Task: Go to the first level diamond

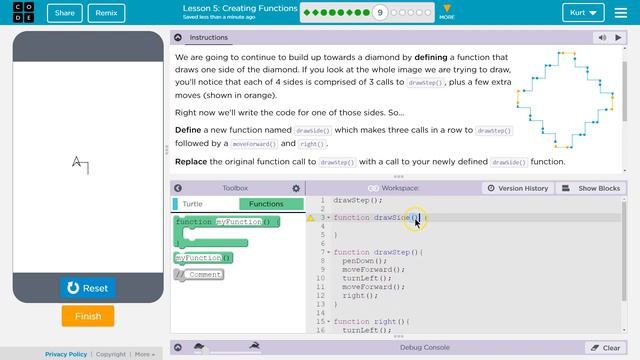Action: click(x=307, y=13)
